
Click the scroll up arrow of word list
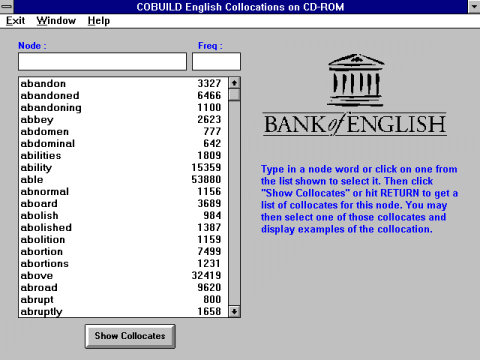coord(234,83)
